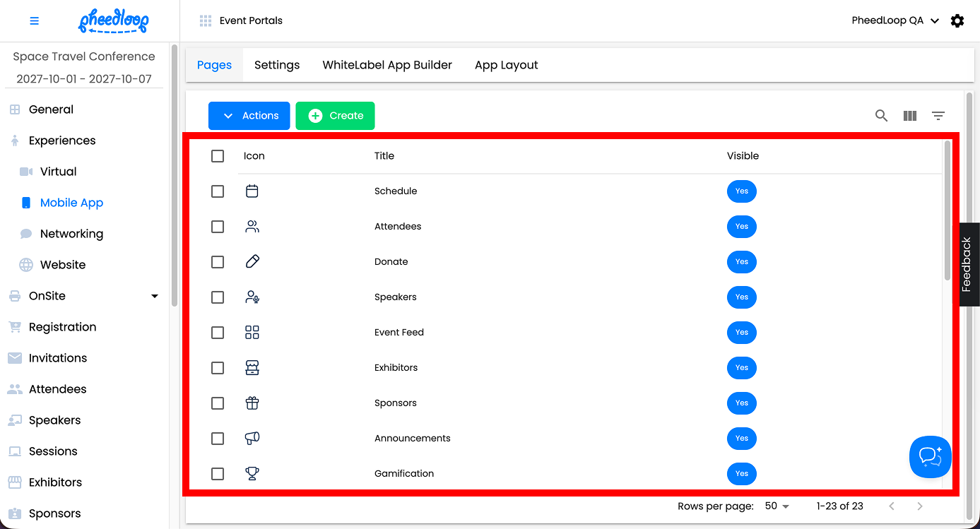Open the chat assistant bubble
Screen dimensions: 980x529
(930, 457)
